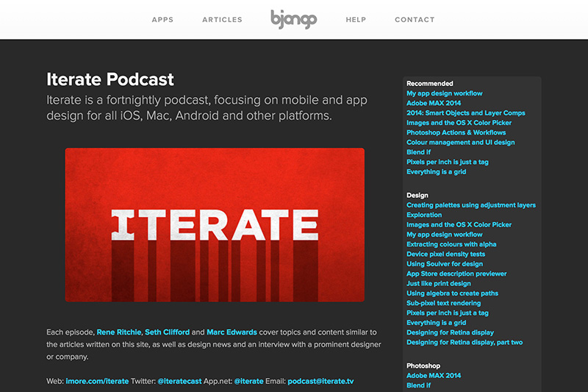Open the CONTACT page
The height and width of the screenshot is (392, 588).
point(415,20)
